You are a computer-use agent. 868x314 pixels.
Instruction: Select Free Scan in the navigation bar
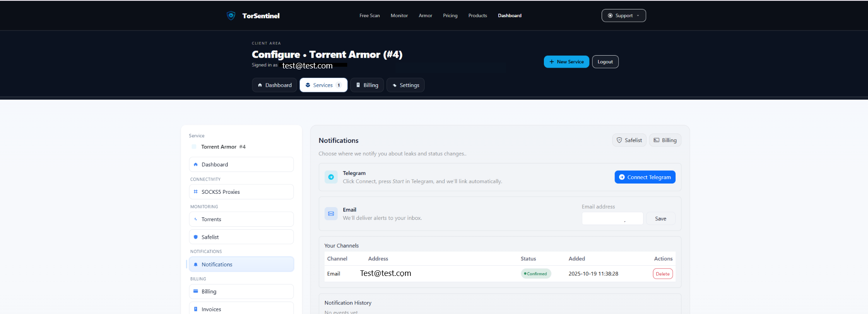pyautogui.click(x=369, y=16)
